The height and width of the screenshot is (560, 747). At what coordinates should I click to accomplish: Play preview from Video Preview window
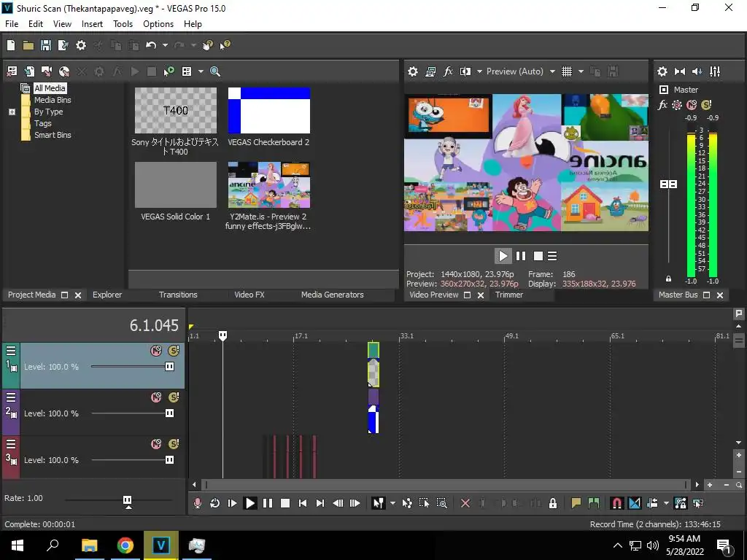[503, 256]
